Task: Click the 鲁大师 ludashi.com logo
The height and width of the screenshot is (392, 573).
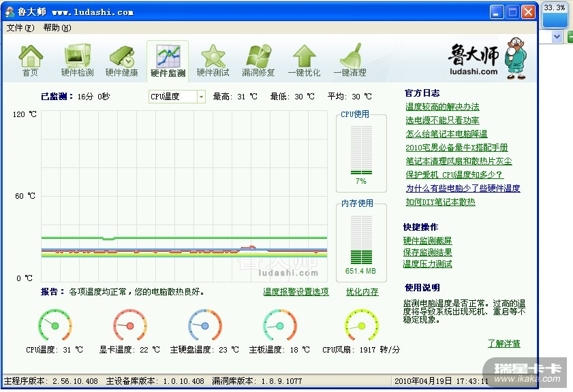Action: (x=474, y=59)
